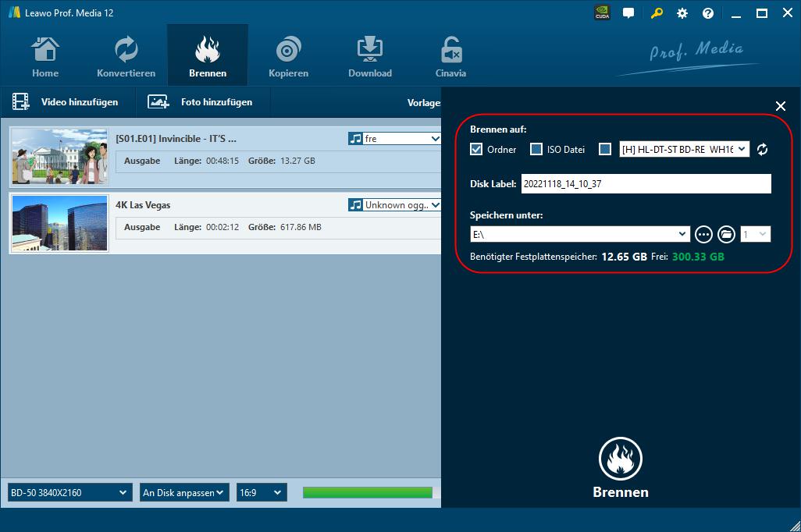Enable the disc drive checkbox
The height and width of the screenshot is (532, 801).
coord(605,149)
